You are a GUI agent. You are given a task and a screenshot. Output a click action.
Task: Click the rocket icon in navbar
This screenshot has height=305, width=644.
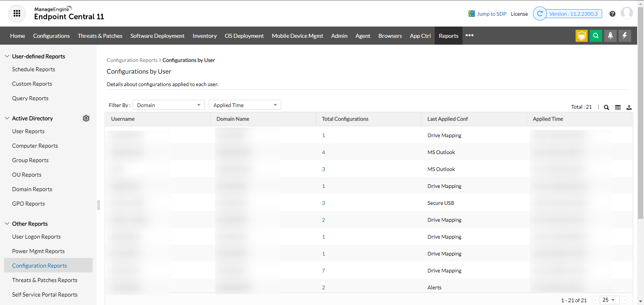pos(610,36)
